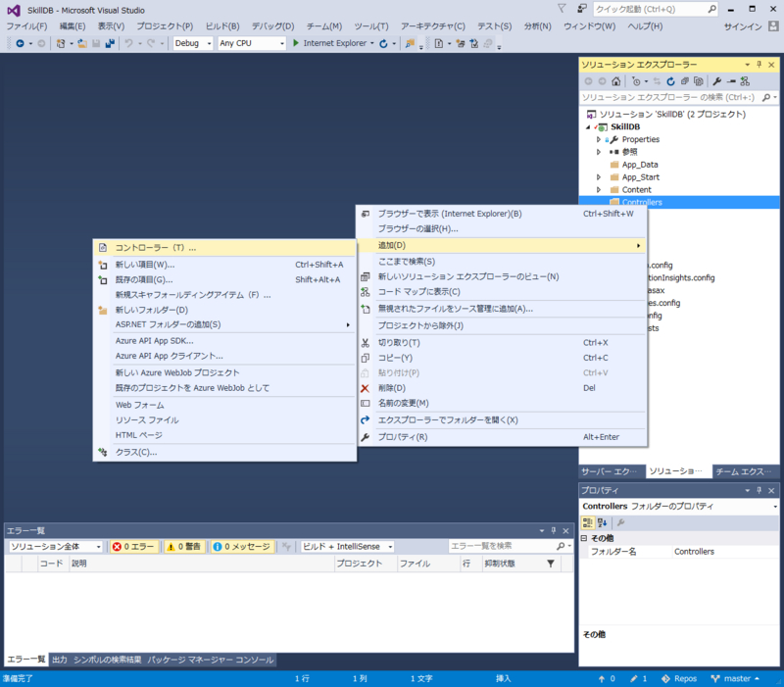The image size is (784, 687).
Task: Click the feedback icon in title bar
Action: point(581,9)
